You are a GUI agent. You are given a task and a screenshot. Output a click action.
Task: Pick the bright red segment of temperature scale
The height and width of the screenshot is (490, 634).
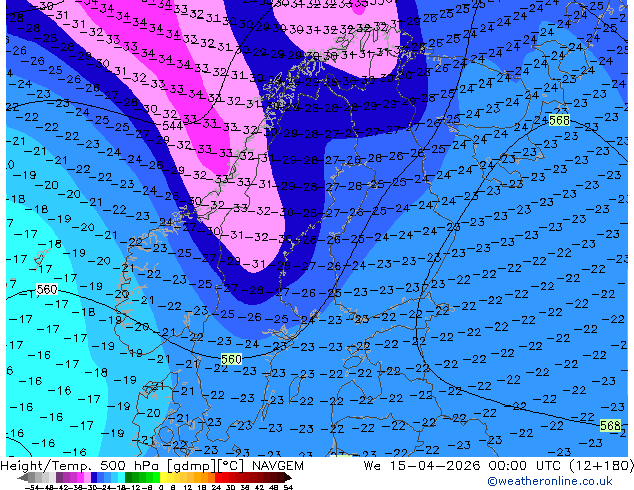[x=218, y=477]
